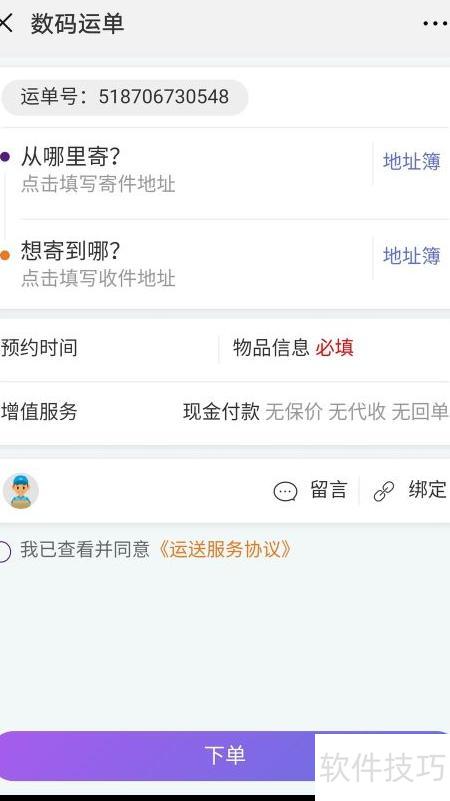The width and height of the screenshot is (450, 801).
Task: Check the agree to 运送服务协议 radio button
Action: click(x=4, y=552)
